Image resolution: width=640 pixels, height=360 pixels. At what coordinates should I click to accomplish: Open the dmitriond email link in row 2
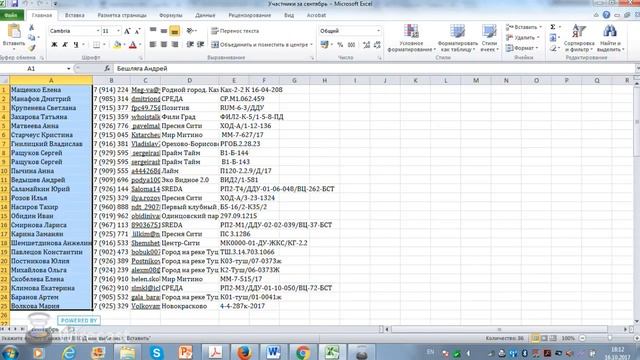tap(146, 99)
